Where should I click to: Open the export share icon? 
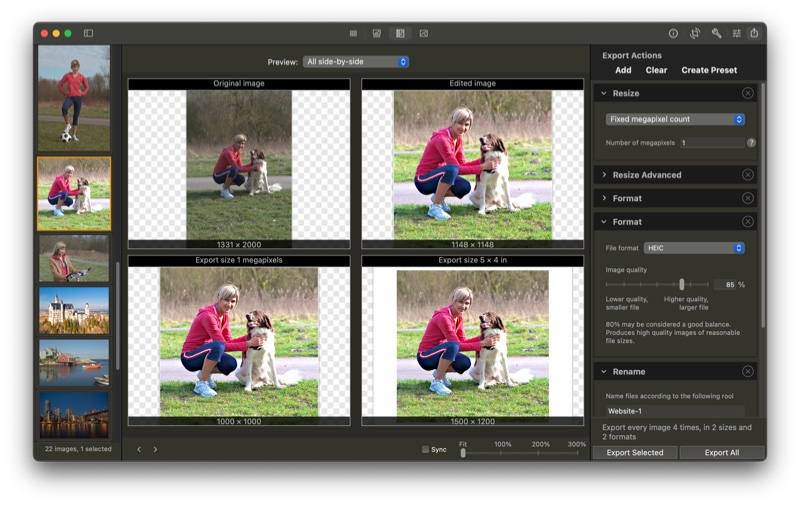click(x=754, y=33)
